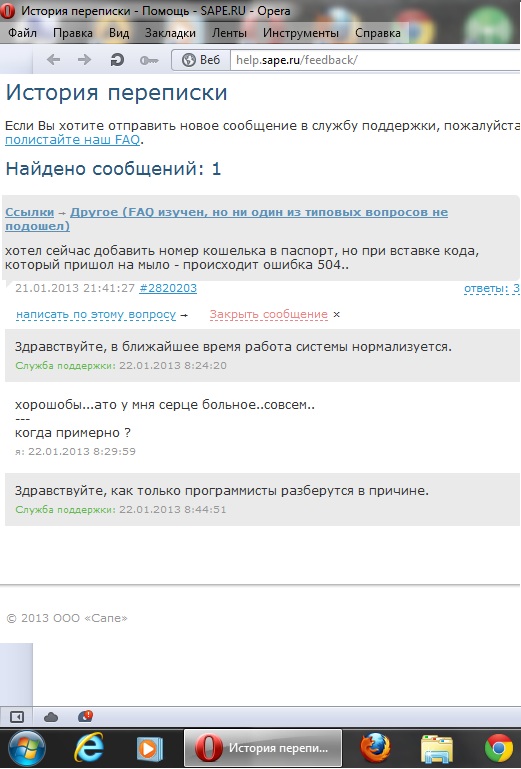Click the address bar with help.sape.ru URL

(375, 60)
